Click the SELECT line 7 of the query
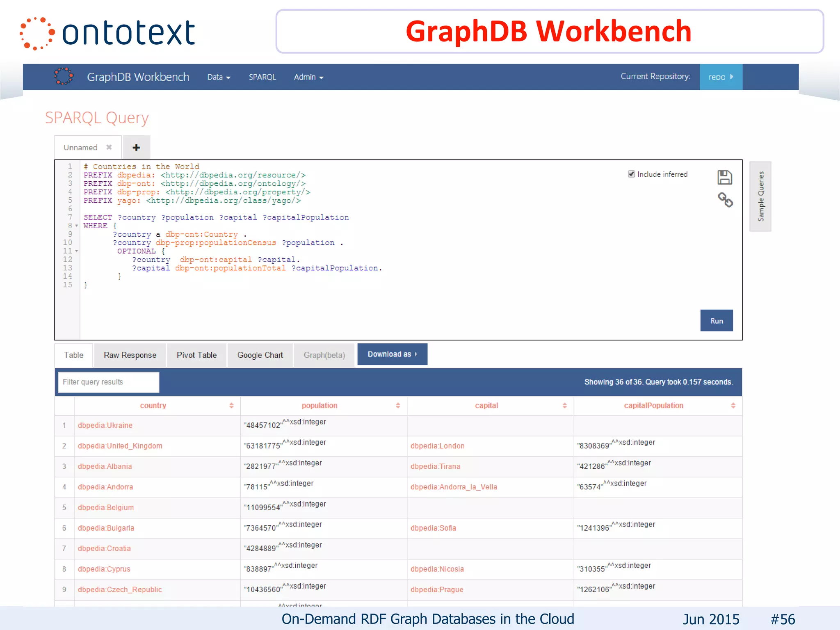 (216, 217)
